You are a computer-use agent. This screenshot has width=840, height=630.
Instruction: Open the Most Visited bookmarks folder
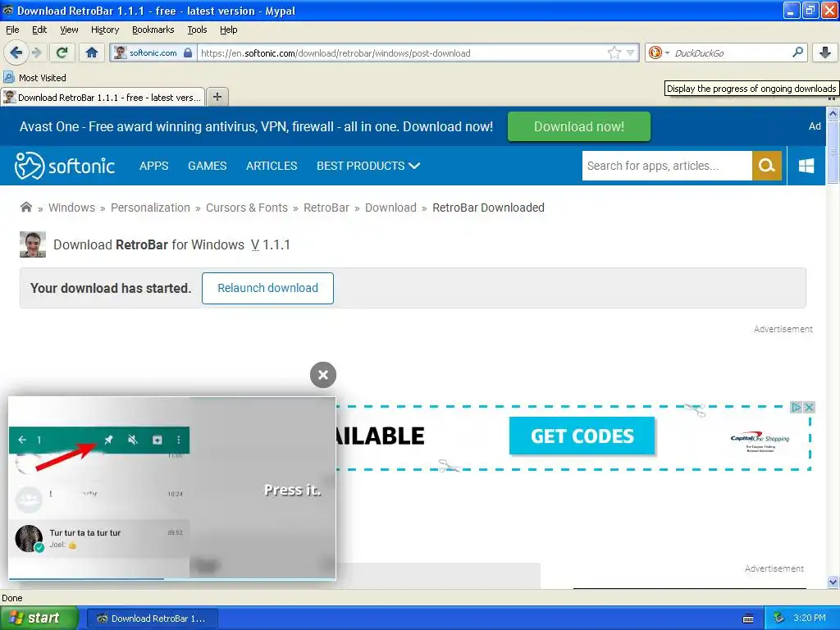(x=34, y=78)
